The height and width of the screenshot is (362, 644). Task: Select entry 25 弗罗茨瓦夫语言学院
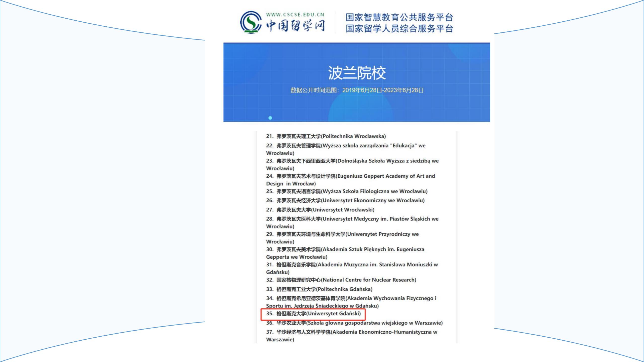[347, 191]
